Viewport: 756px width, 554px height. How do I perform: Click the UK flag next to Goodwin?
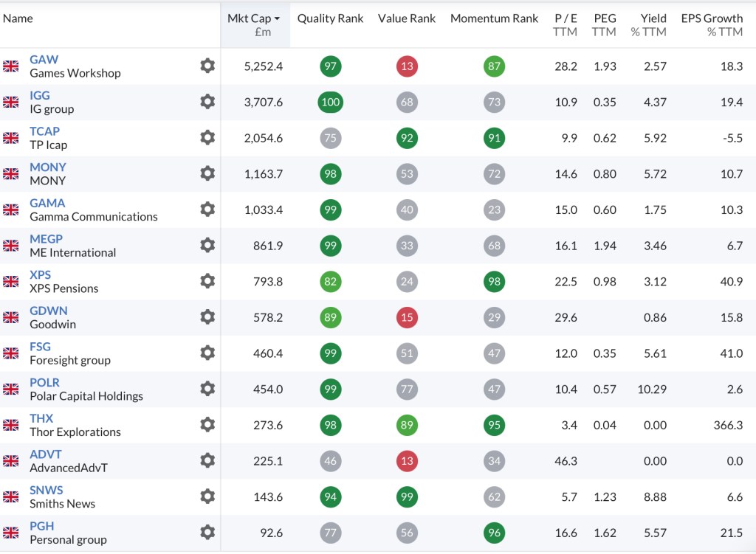pos(11,317)
